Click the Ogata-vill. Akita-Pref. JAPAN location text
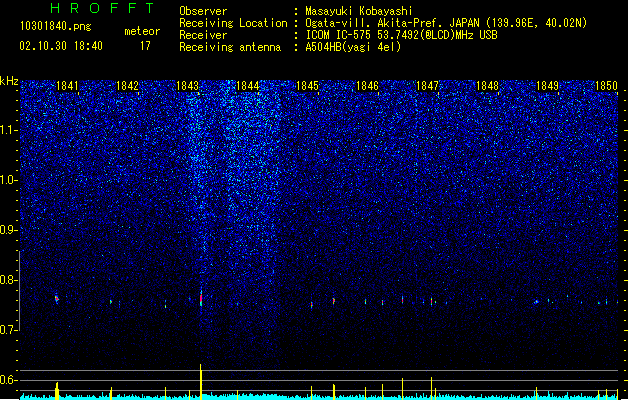 (446, 23)
